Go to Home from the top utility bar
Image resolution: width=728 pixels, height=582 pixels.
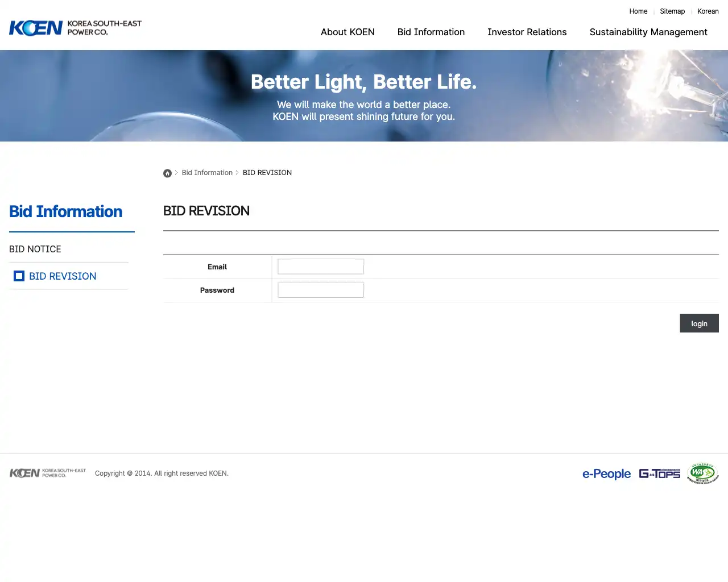click(x=638, y=11)
